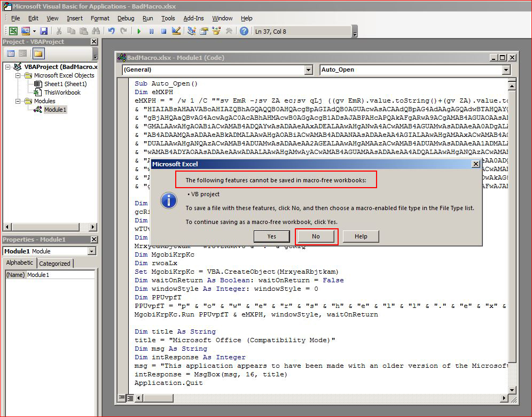Click View Object icon in Project pane
The width and height of the screenshot is (532, 417).
[23, 53]
